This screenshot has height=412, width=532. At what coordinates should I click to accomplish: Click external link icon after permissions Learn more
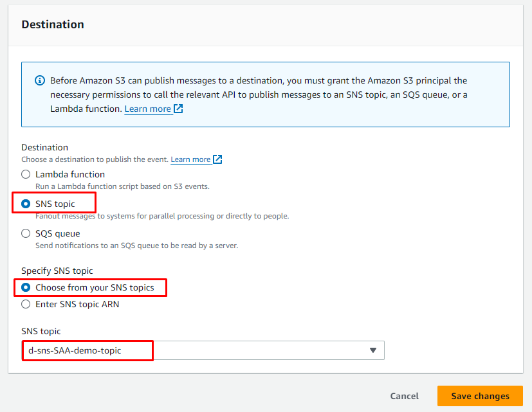click(x=178, y=109)
